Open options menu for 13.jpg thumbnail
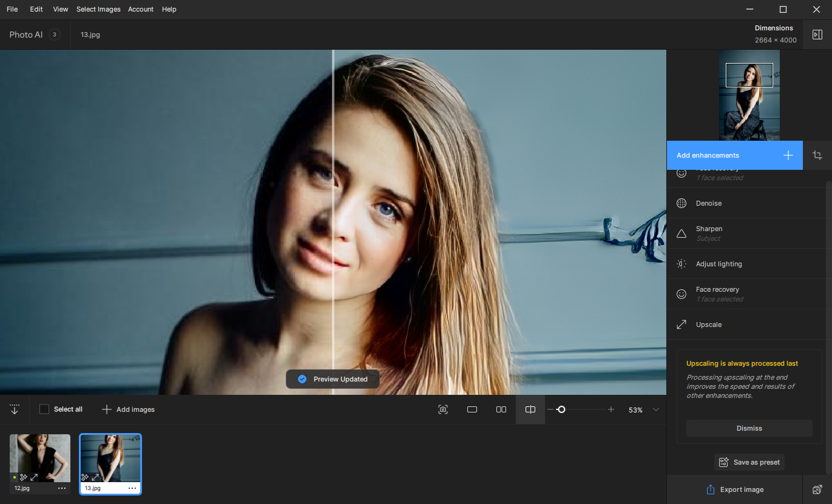This screenshot has width=832, height=504. coord(132,488)
